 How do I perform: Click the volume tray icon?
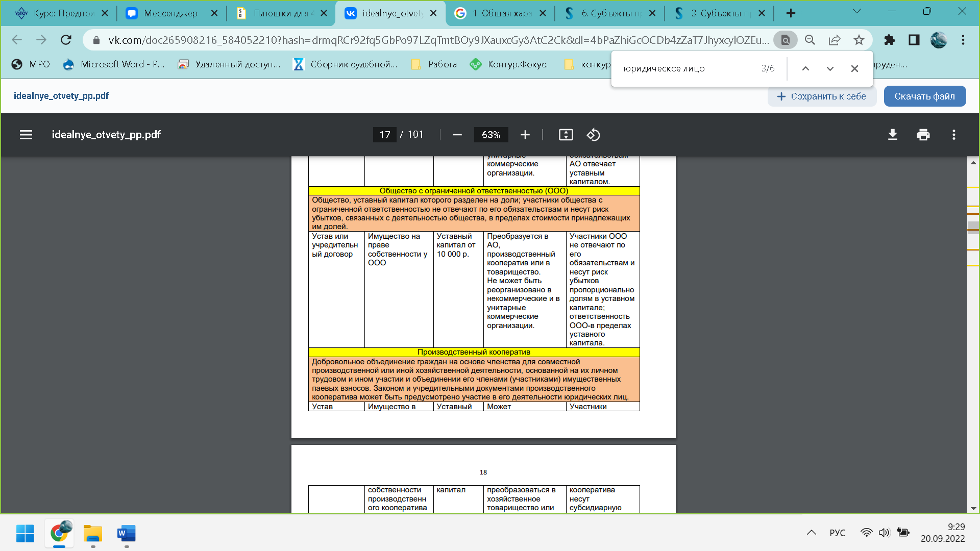coord(884,533)
